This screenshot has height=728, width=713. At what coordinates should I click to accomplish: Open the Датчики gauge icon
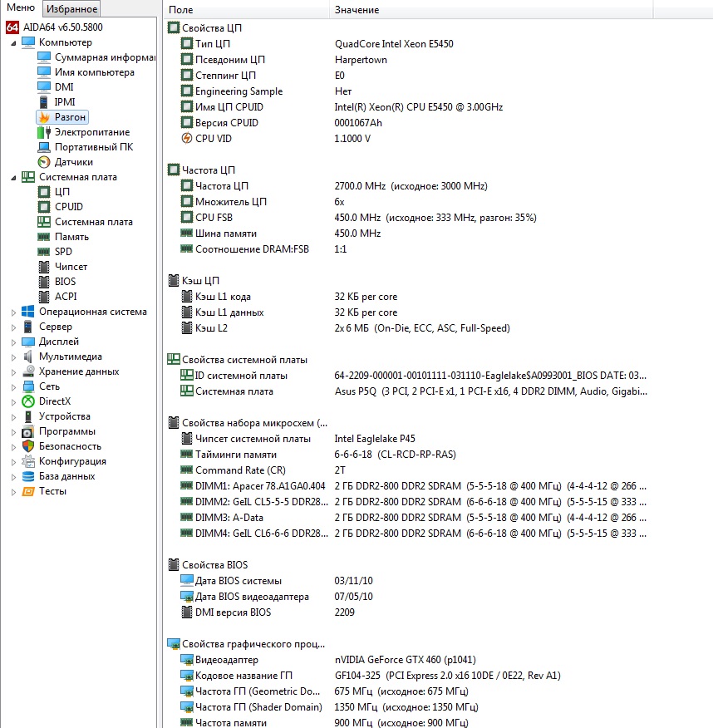point(44,162)
